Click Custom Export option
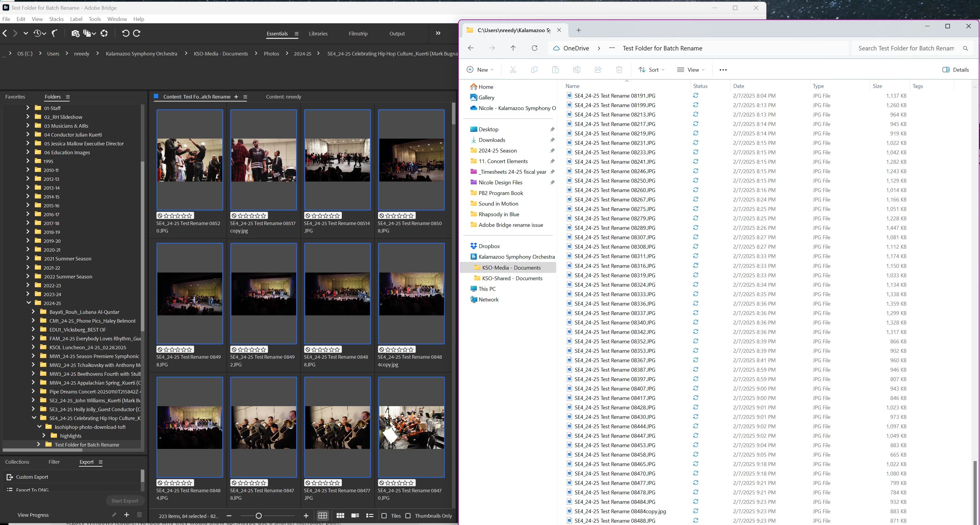 click(x=32, y=477)
